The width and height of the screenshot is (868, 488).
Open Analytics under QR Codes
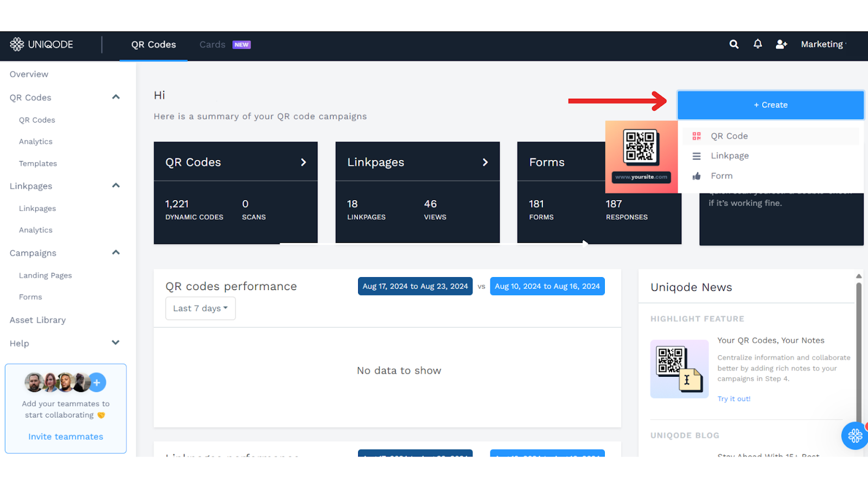(x=36, y=142)
